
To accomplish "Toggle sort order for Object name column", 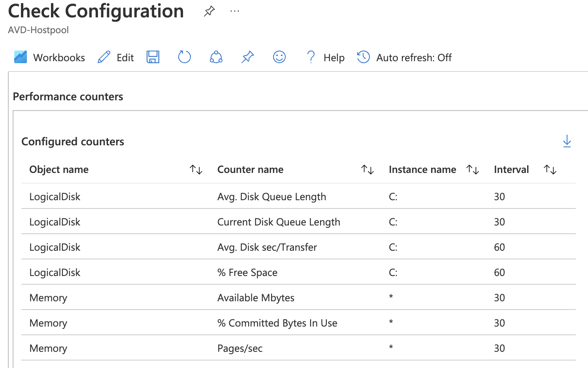I will click(196, 169).
